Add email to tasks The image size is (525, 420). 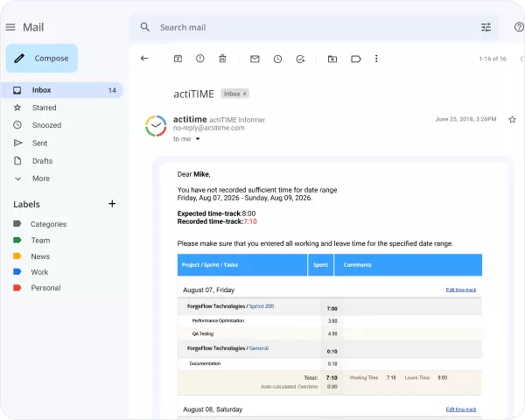(300, 59)
